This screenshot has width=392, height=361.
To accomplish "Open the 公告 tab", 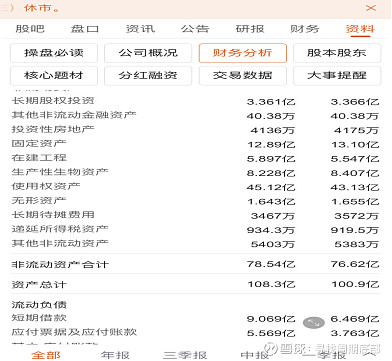I will pos(195,29).
